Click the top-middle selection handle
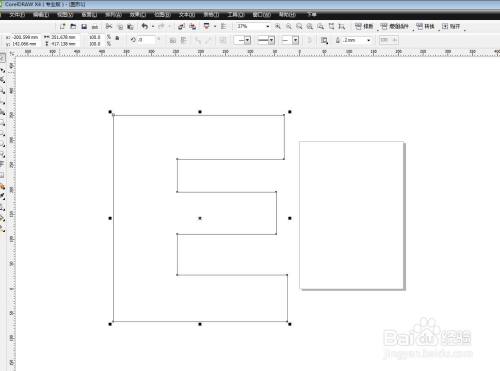500x371 pixels. tap(200, 112)
